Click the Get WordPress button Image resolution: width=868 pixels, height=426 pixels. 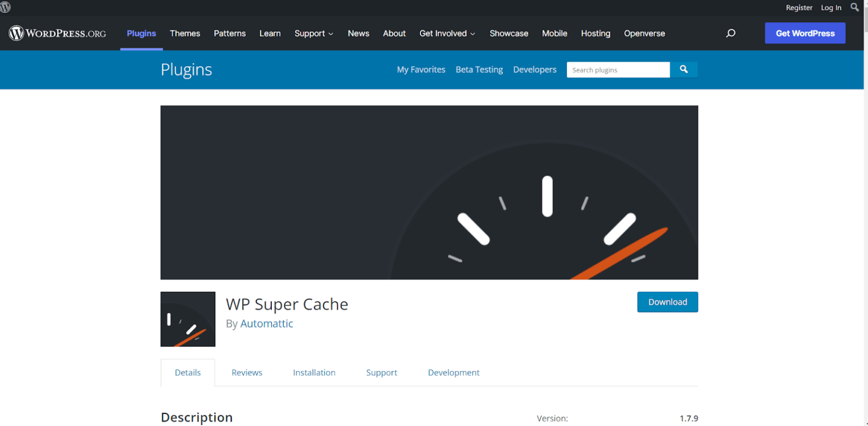805,33
